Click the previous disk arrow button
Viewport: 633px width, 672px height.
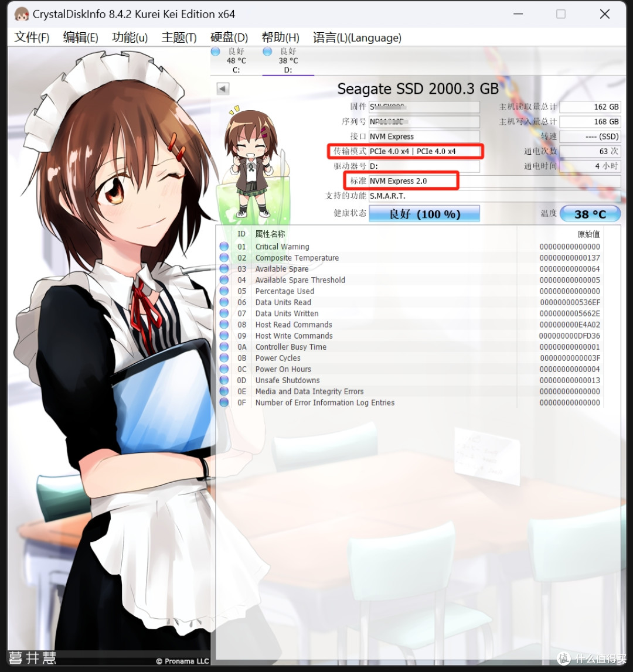point(223,88)
